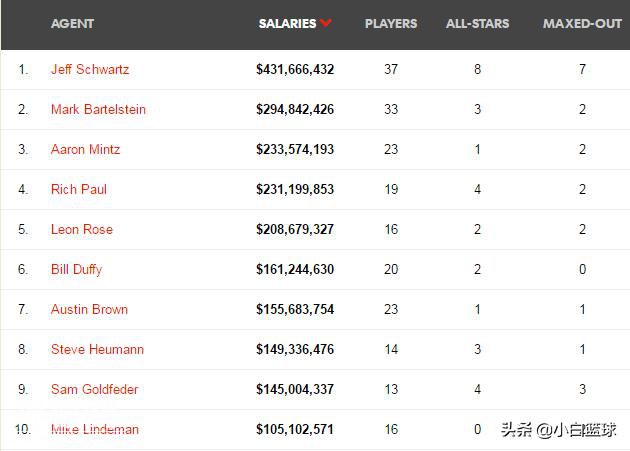Screen dimensions: 630x451
Task: Click Jeff Schwartz salary total $431,666,432
Action: [295, 70]
